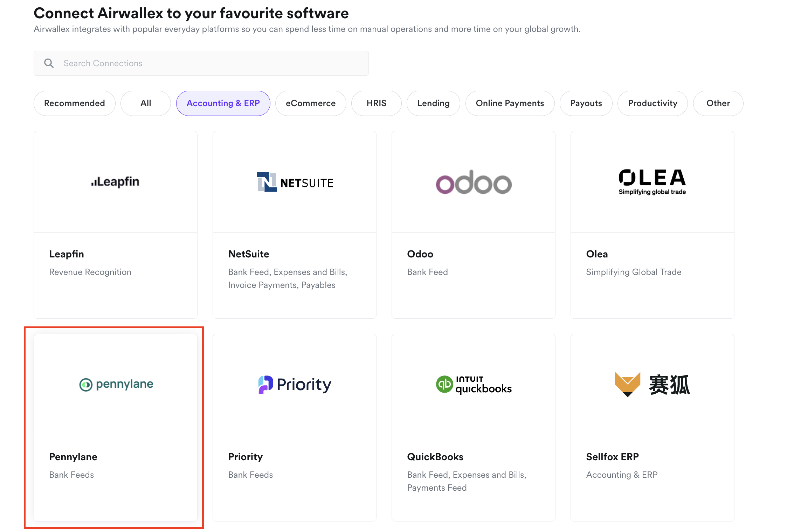Show HRIS integrations
Viewport: 787px width, 532px height.
377,103
